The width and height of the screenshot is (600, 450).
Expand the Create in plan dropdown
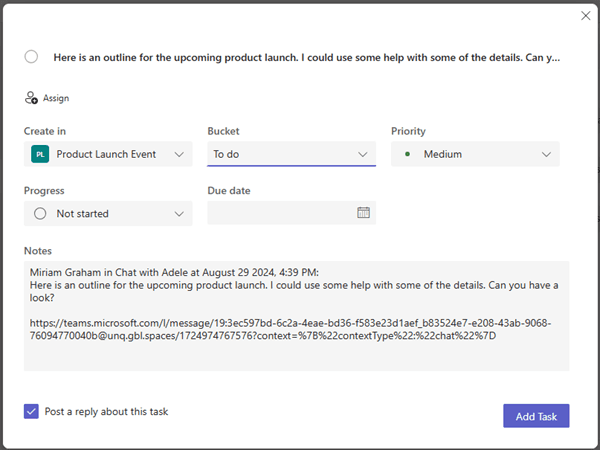point(108,154)
